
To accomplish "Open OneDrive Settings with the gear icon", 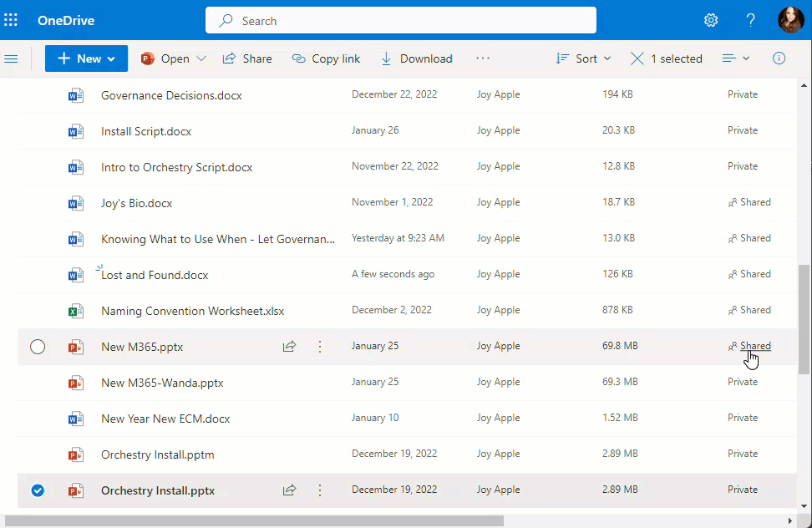I will [x=711, y=19].
